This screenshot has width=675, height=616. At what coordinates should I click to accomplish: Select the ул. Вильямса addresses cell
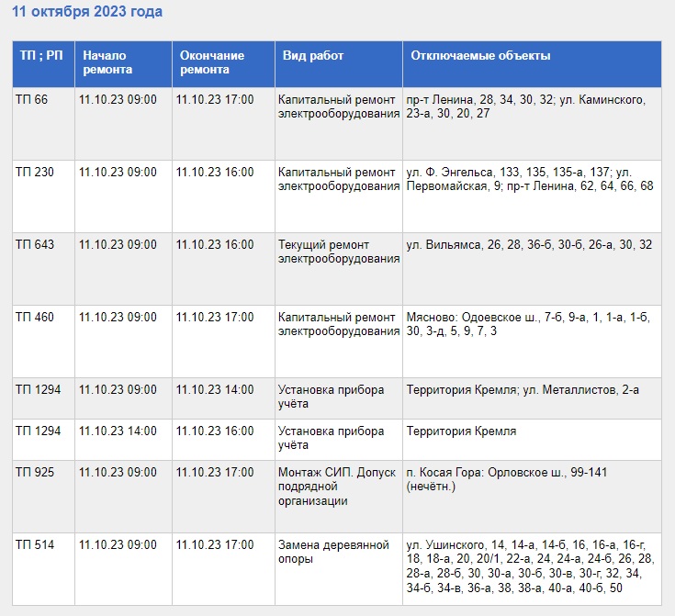point(529,245)
